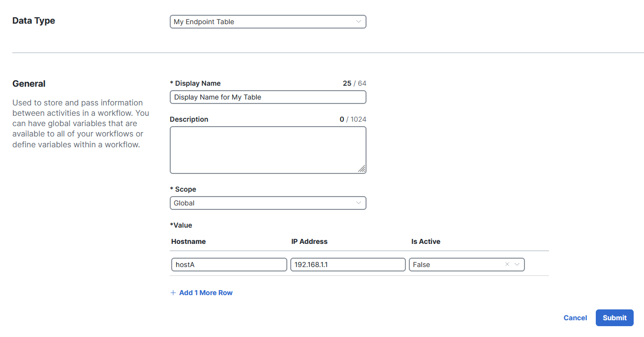Click the Scope dropdown chevron arrow
644x337 pixels.
(x=359, y=203)
